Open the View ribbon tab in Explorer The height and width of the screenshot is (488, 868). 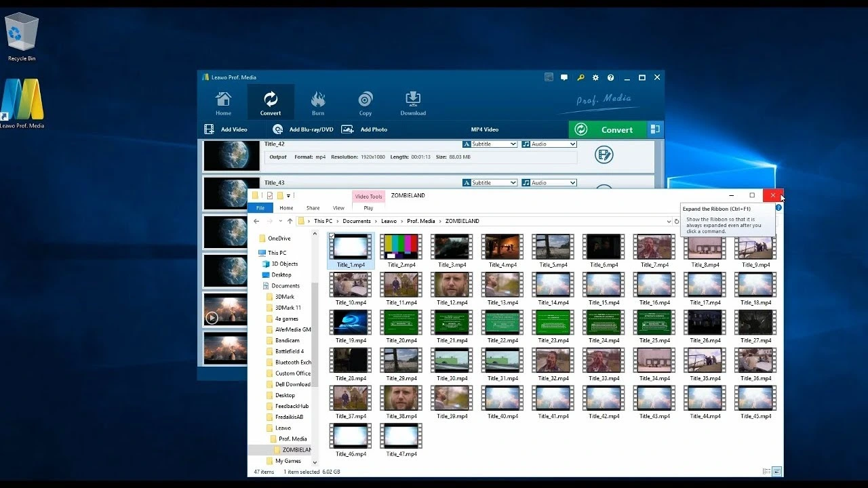tap(338, 208)
